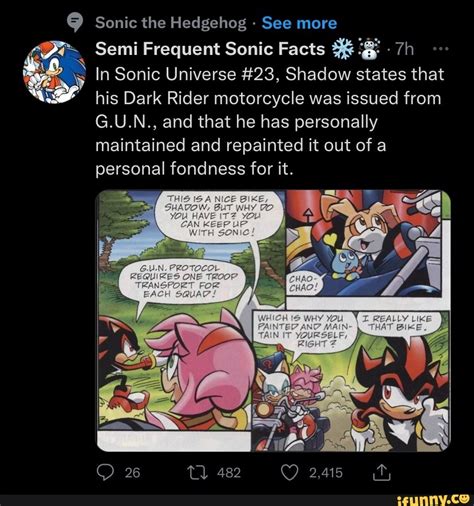474x506 pixels.
Task: Click the retweet arrows icon
Action: 198,472
